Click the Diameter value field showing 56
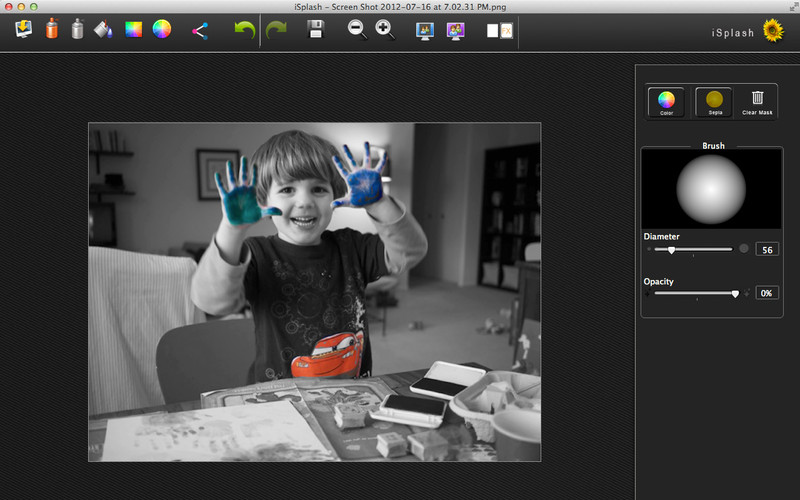800x500 pixels. click(x=767, y=249)
